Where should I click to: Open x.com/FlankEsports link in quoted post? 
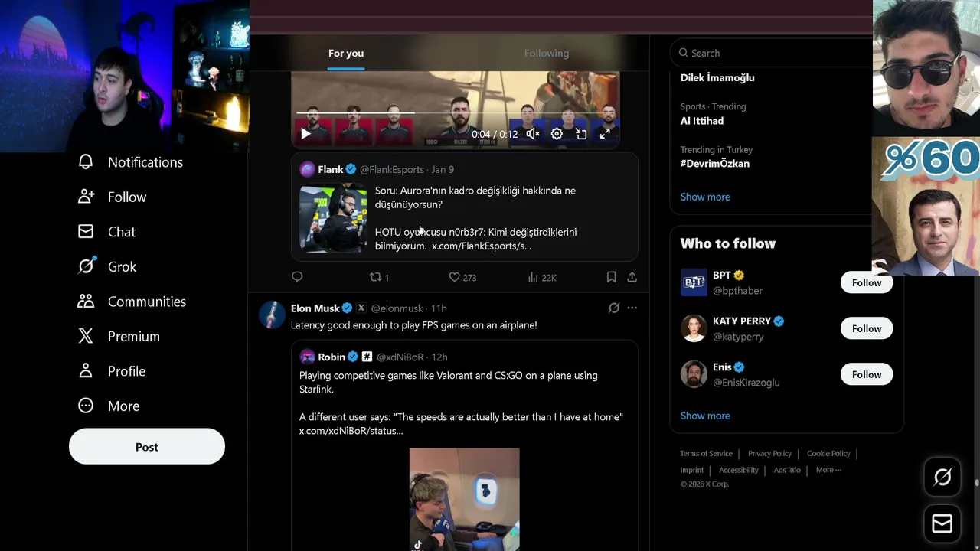481,246
